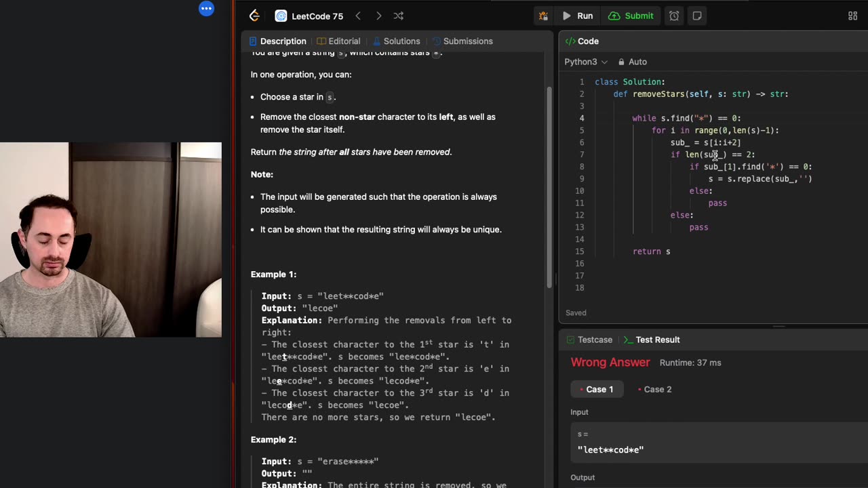Click the webcam video thumbnail

111,239
